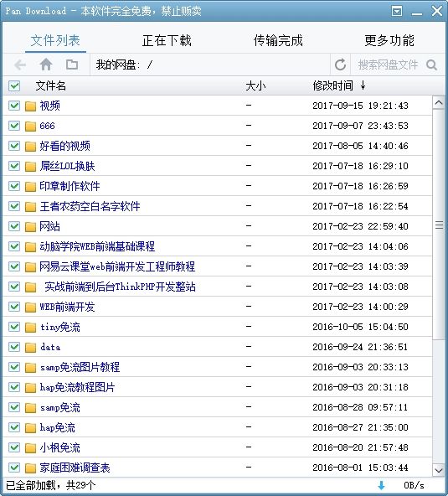Click the folder icon for 印章制作软件

(30, 186)
